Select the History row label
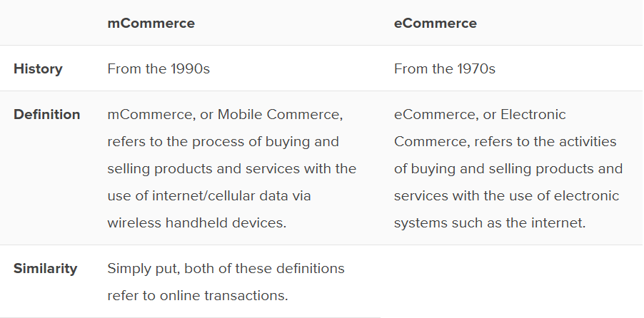 coord(38,69)
